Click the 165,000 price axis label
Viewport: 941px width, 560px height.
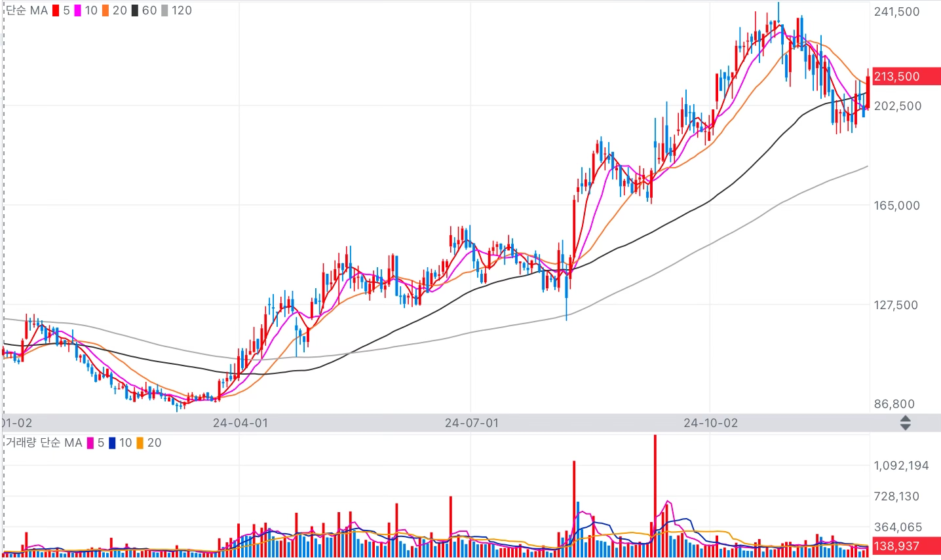897,205
